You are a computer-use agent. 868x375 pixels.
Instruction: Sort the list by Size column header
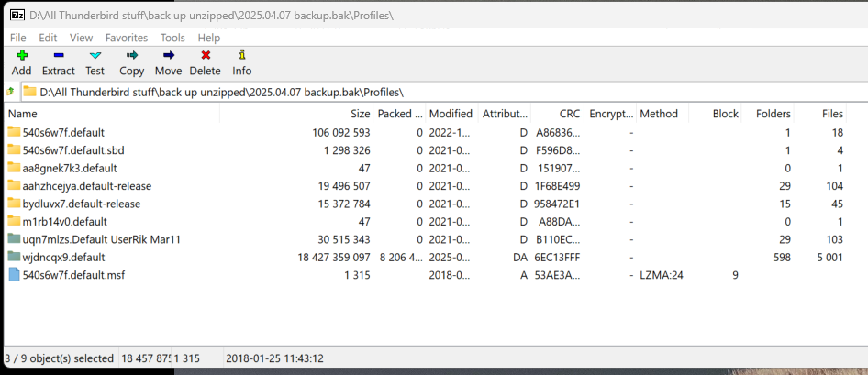360,114
